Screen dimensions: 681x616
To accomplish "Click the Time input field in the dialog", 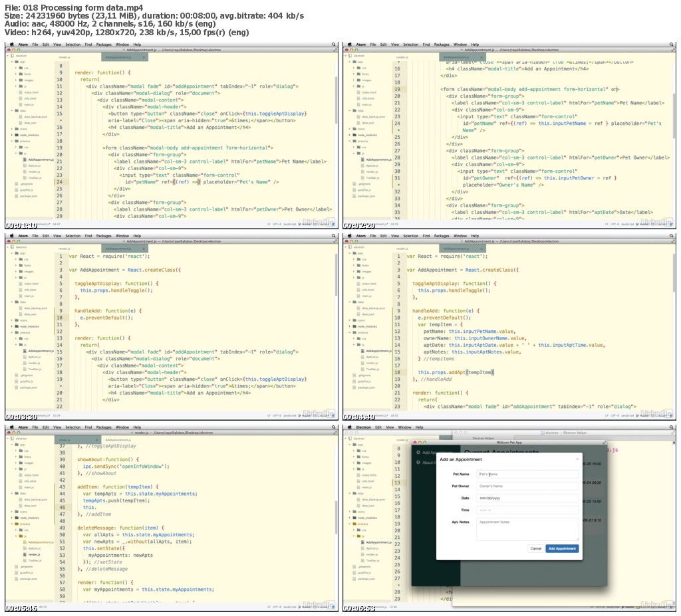I will click(527, 510).
